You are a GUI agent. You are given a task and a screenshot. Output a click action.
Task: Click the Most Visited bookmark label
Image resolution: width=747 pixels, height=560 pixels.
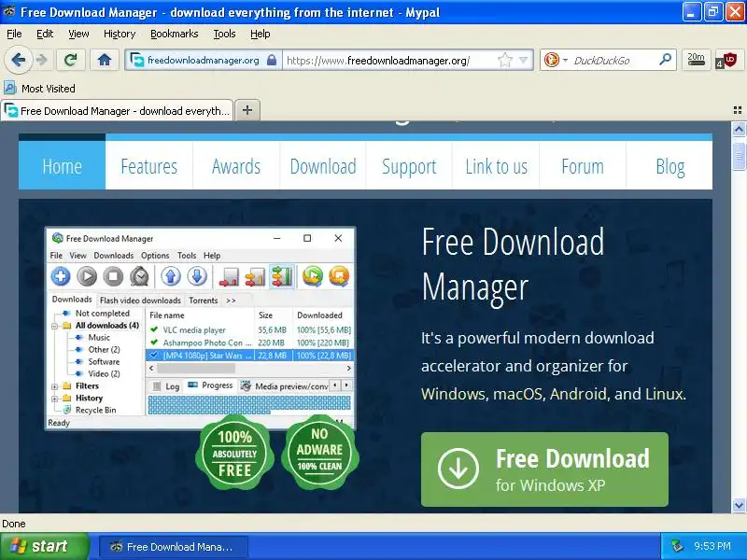(x=49, y=89)
